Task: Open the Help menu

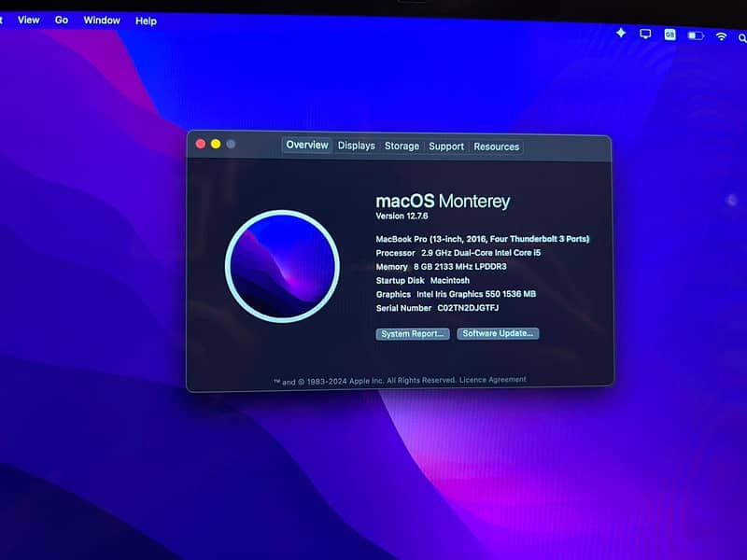Action: 146,21
